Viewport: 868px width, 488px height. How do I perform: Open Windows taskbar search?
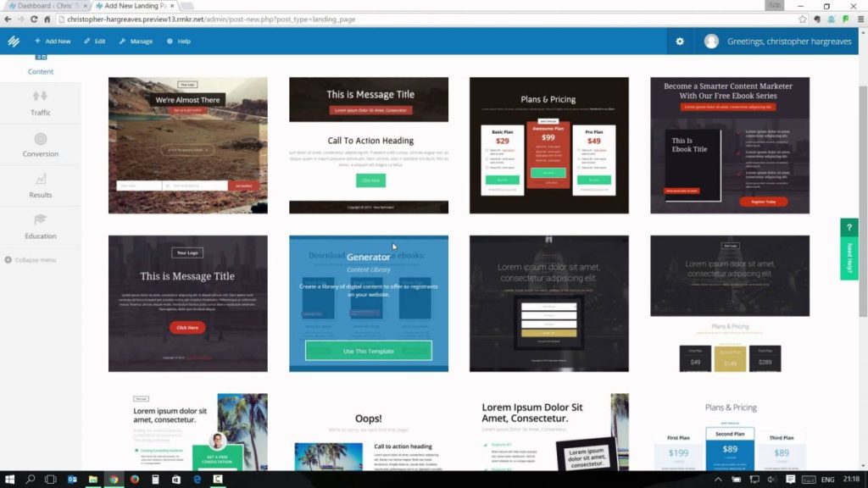[x=31, y=480]
